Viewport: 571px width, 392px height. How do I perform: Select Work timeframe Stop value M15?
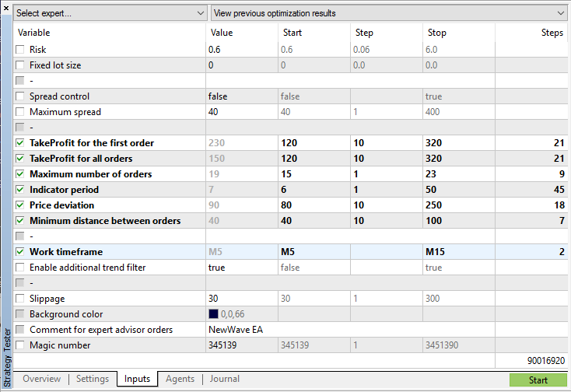[x=459, y=251]
